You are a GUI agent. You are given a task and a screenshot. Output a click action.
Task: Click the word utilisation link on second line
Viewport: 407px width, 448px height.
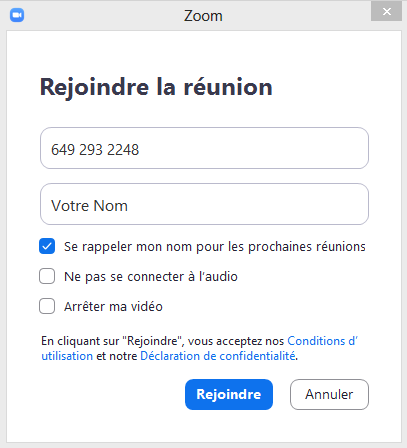pyautogui.click(x=67, y=356)
